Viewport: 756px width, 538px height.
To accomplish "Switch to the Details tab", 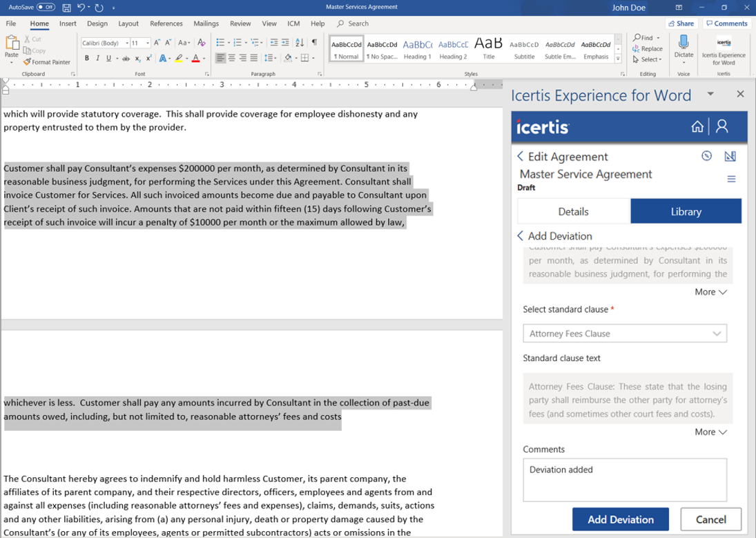I will point(573,211).
